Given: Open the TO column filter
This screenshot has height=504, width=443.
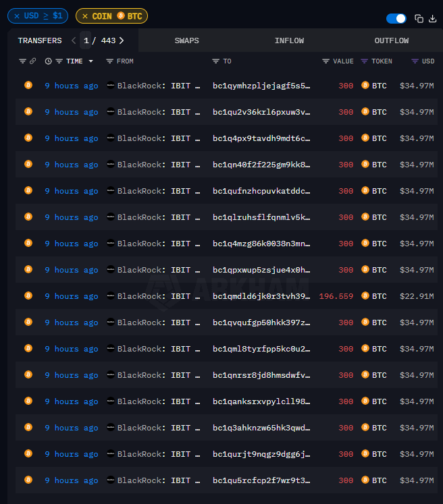Looking at the screenshot, I should (x=215, y=61).
